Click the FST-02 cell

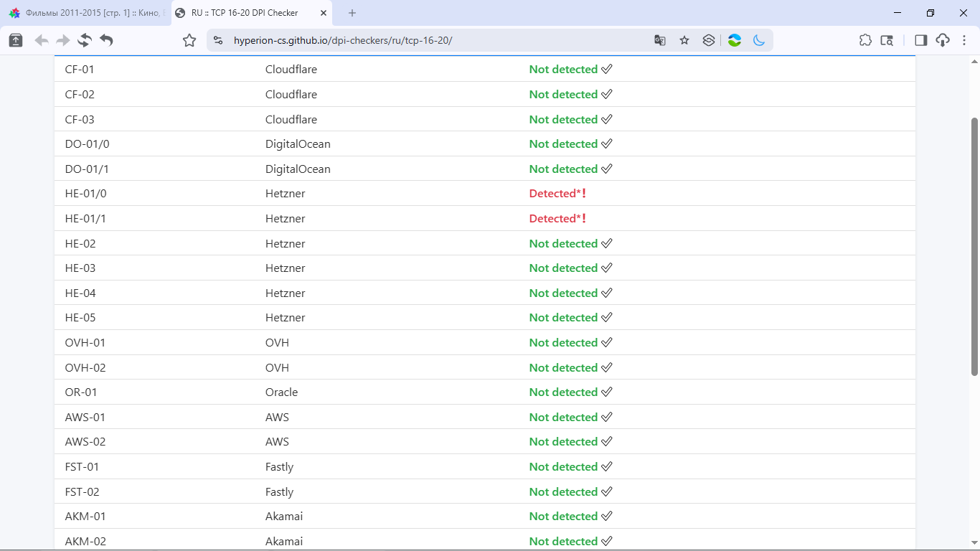pos(82,492)
